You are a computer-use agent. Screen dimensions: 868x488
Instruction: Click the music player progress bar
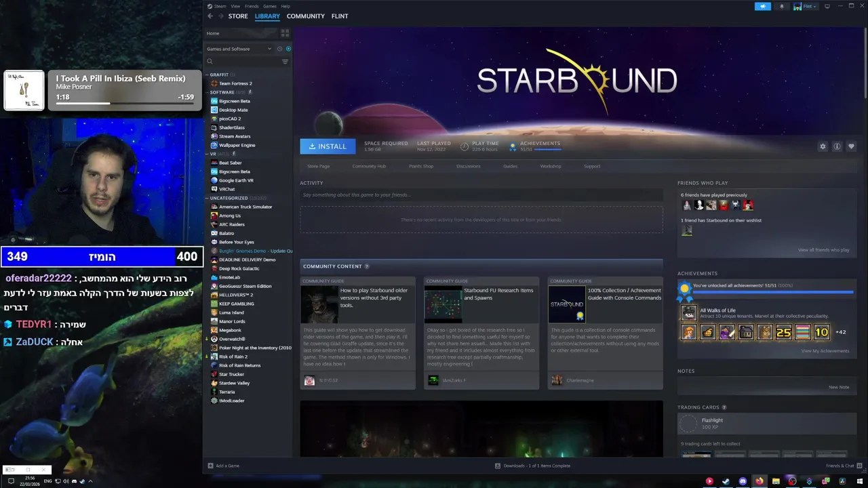coord(125,104)
